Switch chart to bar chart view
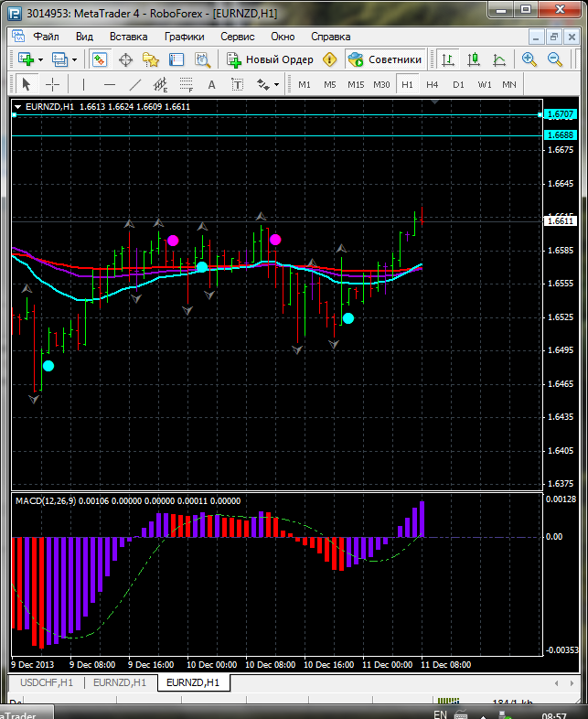Image resolution: width=588 pixels, height=719 pixels. click(x=448, y=59)
